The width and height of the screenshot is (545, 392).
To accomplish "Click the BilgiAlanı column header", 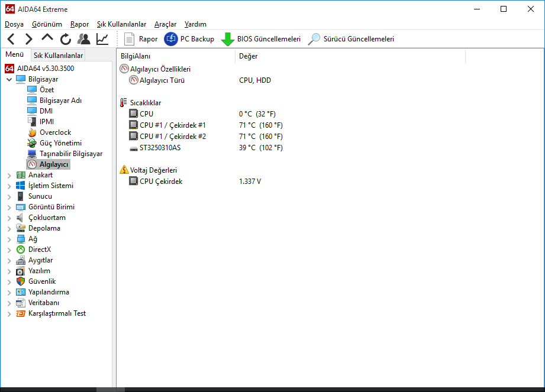I will [x=176, y=56].
